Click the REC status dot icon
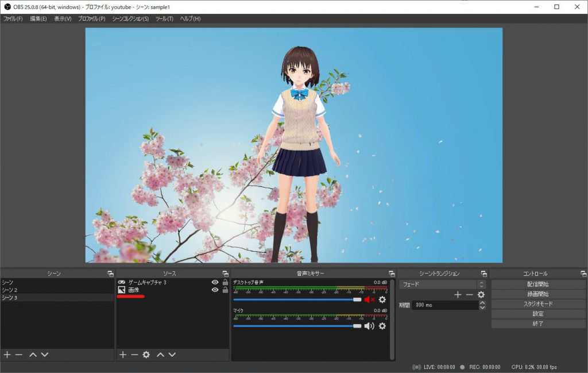 [x=462, y=367]
